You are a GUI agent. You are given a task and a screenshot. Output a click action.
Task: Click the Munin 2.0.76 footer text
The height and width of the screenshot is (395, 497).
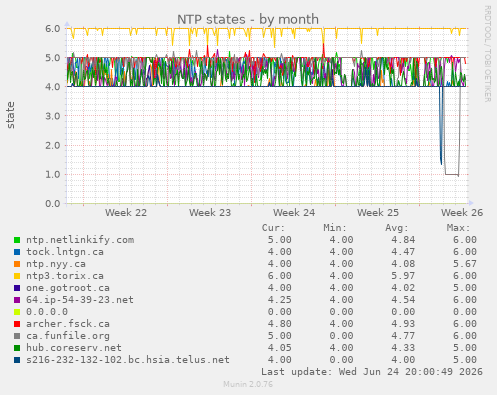coord(248,384)
